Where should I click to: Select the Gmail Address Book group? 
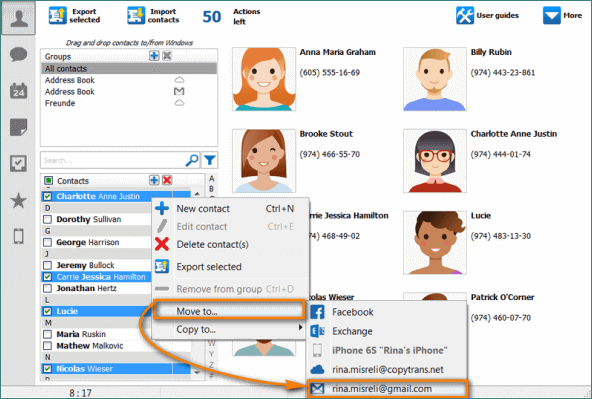pyautogui.click(x=129, y=92)
